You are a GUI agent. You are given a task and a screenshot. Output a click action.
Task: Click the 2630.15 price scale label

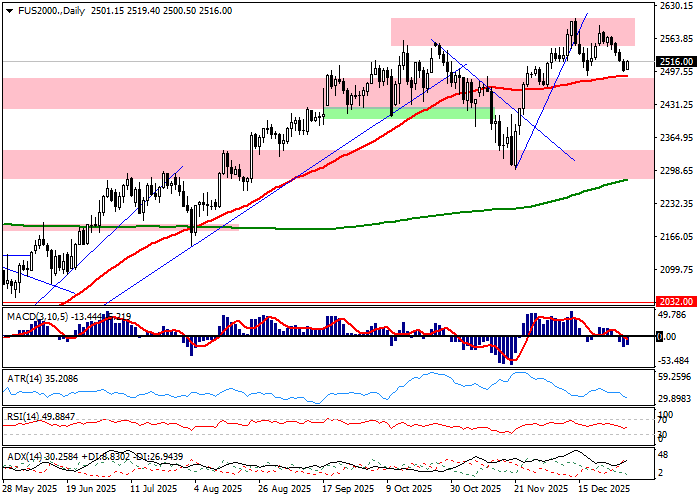coord(675,6)
